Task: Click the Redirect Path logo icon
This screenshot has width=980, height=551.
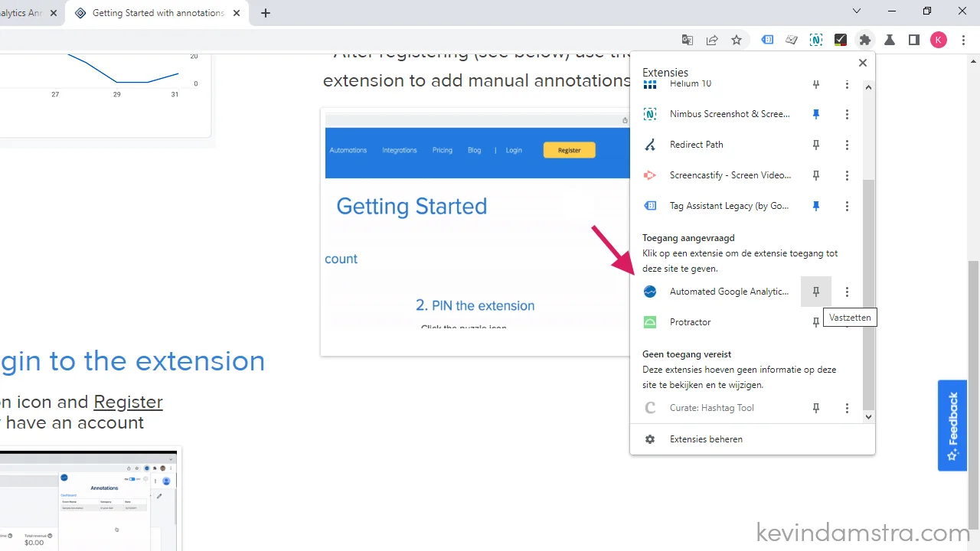Action: (650, 145)
